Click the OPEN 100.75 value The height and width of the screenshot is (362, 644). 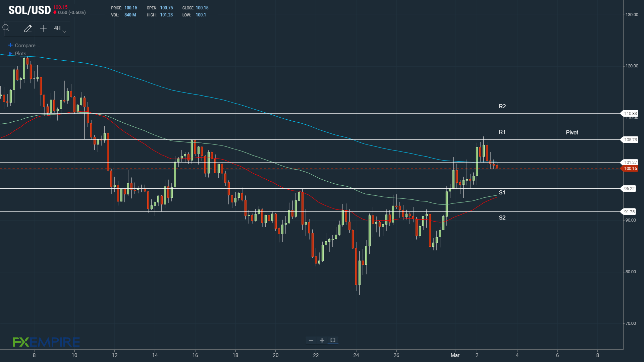166,8
